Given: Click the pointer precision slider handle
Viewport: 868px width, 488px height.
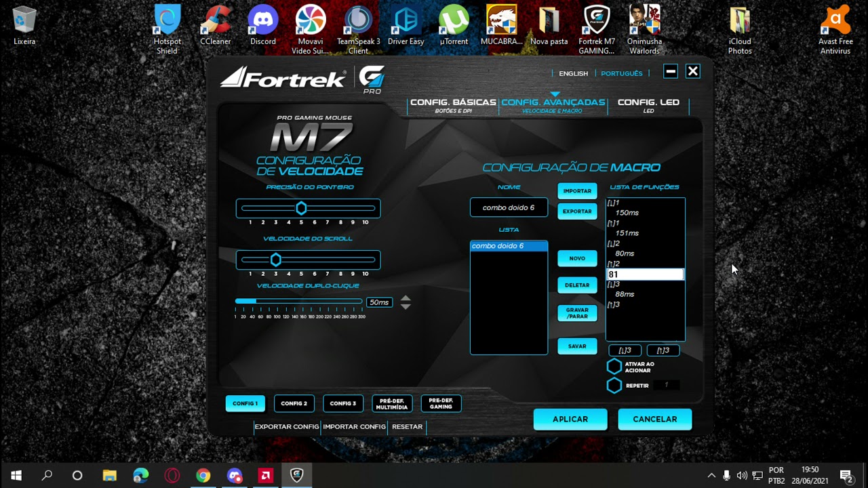Looking at the screenshot, I should coord(301,208).
